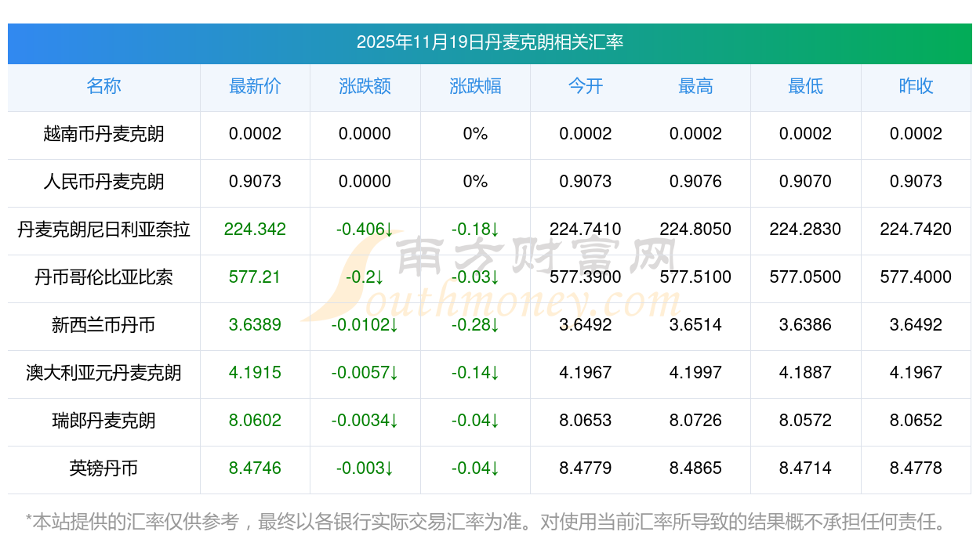980x546 pixels.
Task: Click the 丹币哥伦比亚比索 row label
Action: (x=103, y=277)
